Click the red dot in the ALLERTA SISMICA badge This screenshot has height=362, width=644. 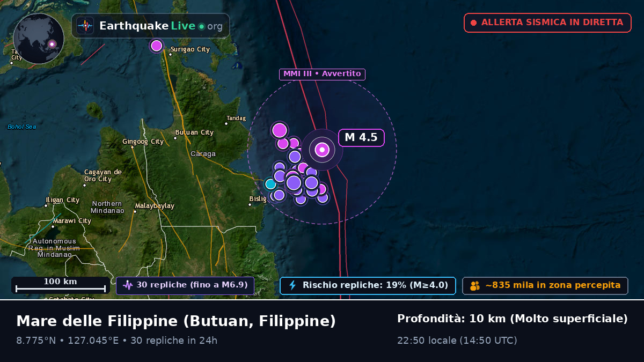(473, 23)
